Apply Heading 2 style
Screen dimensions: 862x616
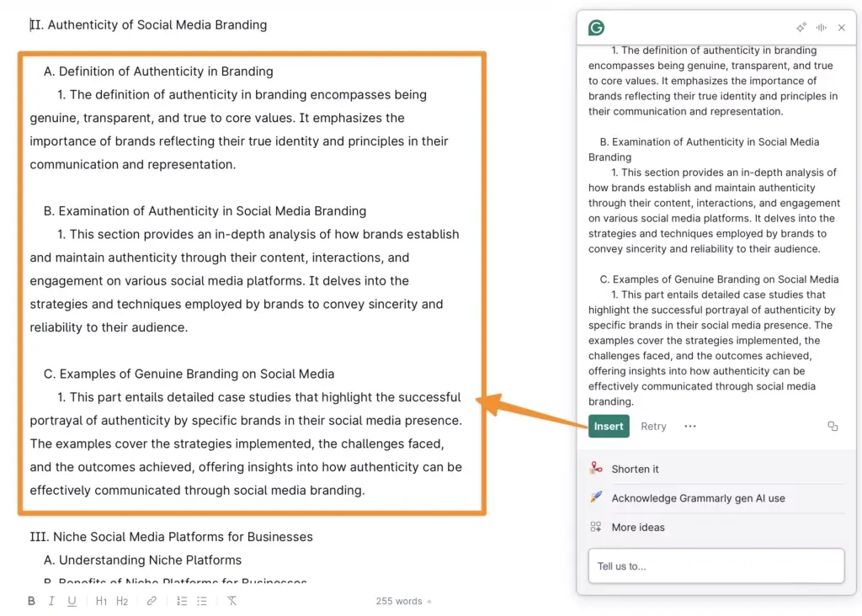click(122, 601)
